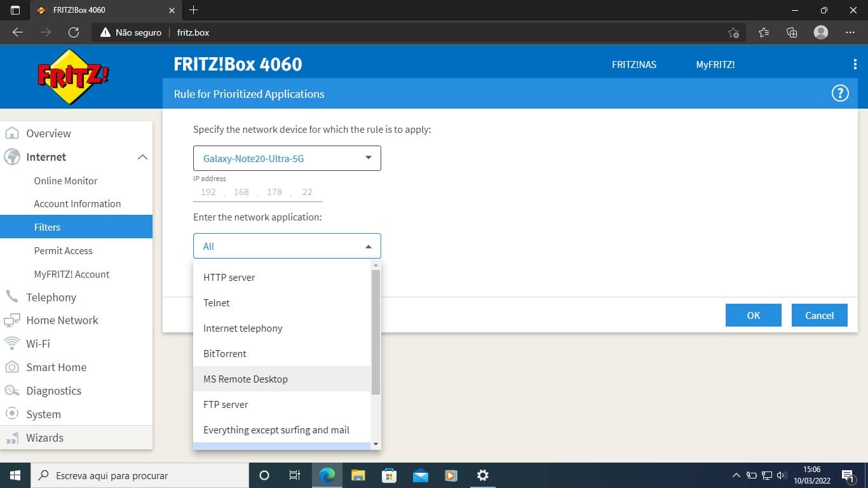Click the System gear icon in the sidebar
This screenshot has height=488, width=868.
pyautogui.click(x=11, y=414)
